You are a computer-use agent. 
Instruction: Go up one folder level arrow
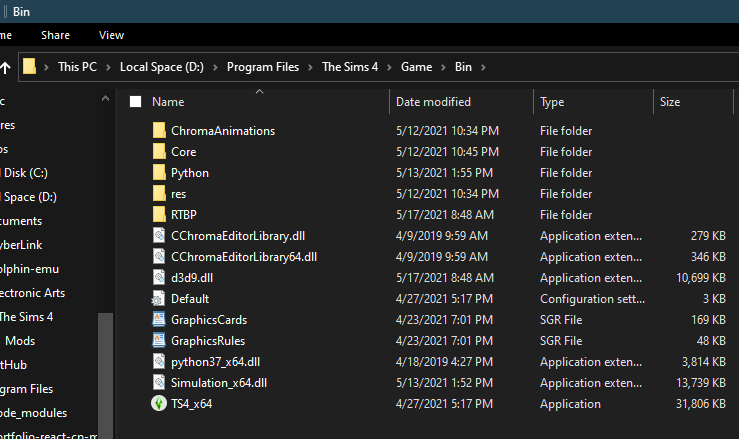(5, 67)
